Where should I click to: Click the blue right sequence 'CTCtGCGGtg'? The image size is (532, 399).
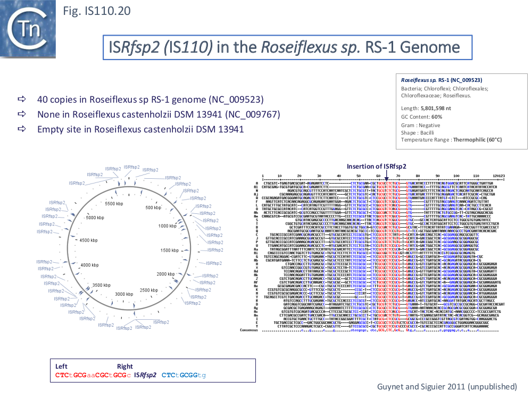tap(184, 375)
